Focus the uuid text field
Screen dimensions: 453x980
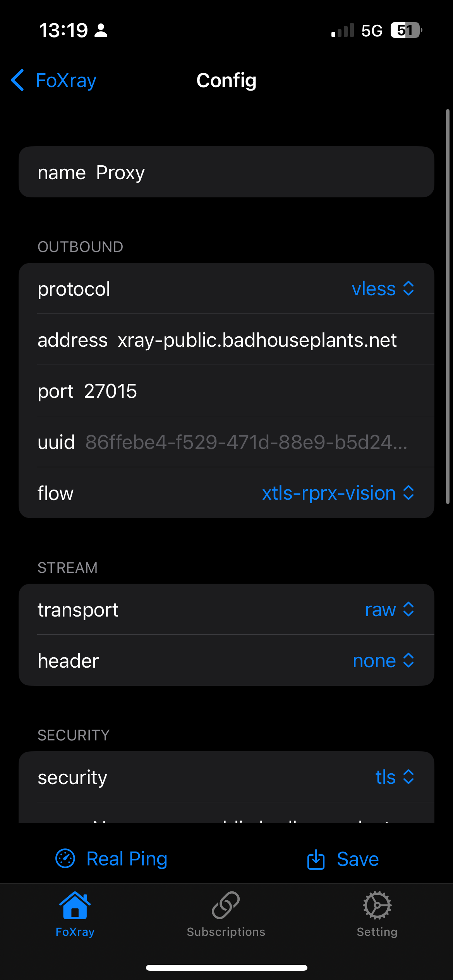[x=246, y=442]
